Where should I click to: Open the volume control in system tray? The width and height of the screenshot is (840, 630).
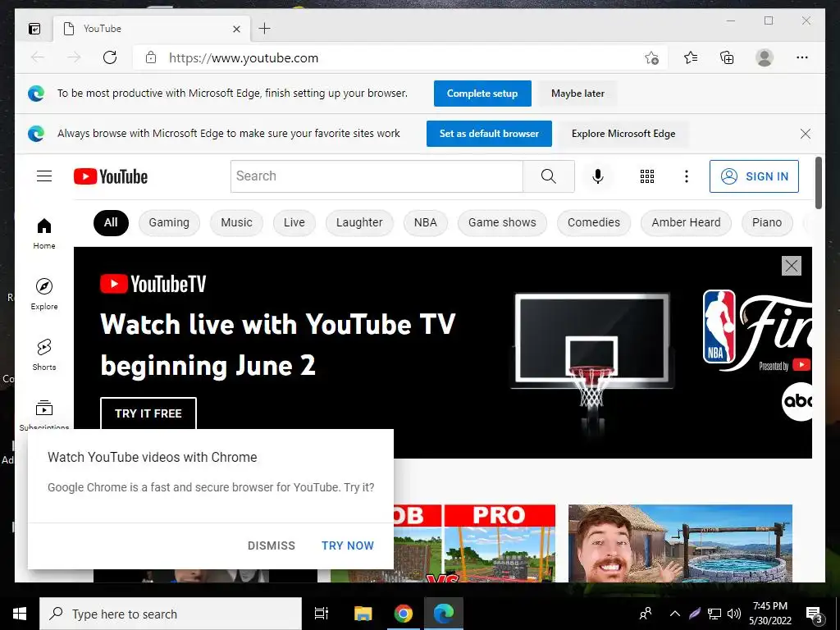pyautogui.click(x=734, y=614)
